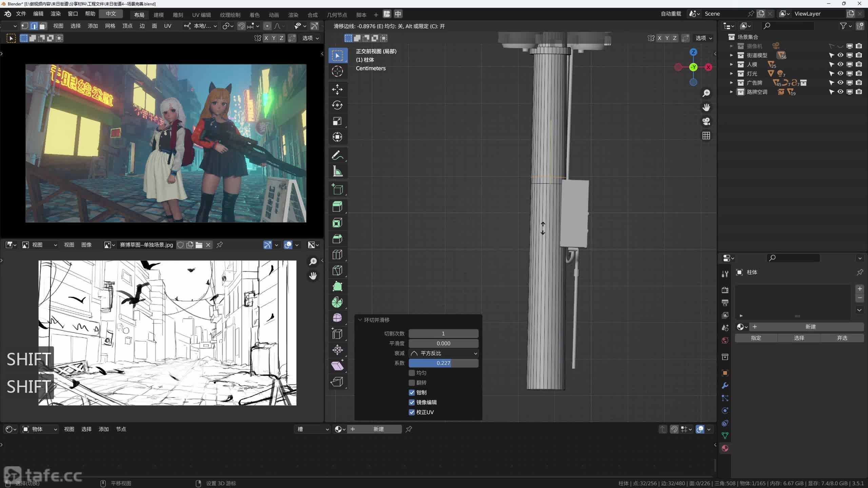Adjust the 平滑度 slider field
This screenshot has height=488, width=868.
point(443,344)
